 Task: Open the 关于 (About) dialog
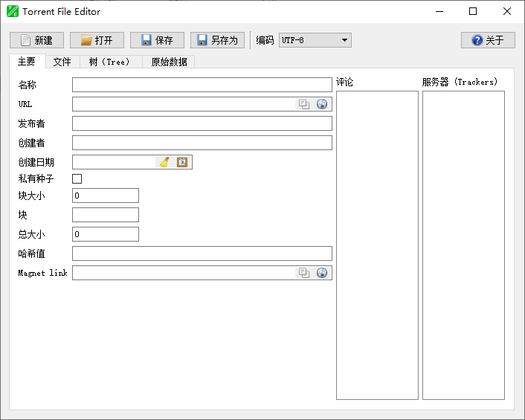pos(488,40)
